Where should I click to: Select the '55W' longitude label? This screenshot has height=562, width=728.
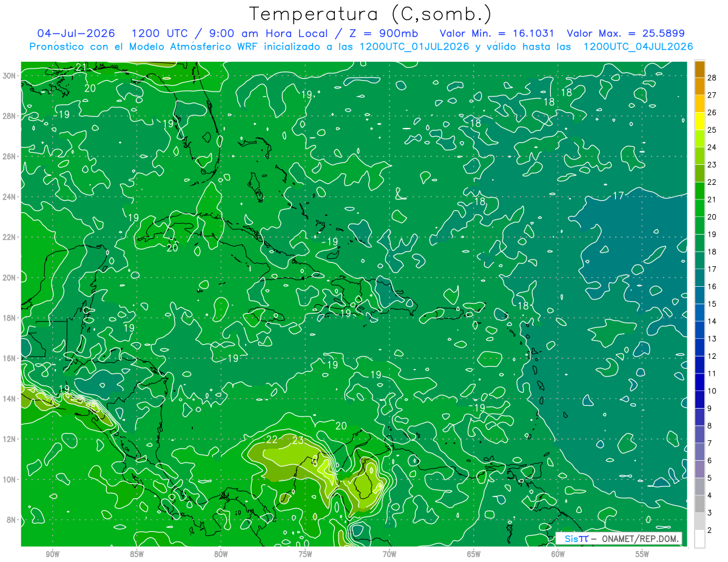[642, 554]
